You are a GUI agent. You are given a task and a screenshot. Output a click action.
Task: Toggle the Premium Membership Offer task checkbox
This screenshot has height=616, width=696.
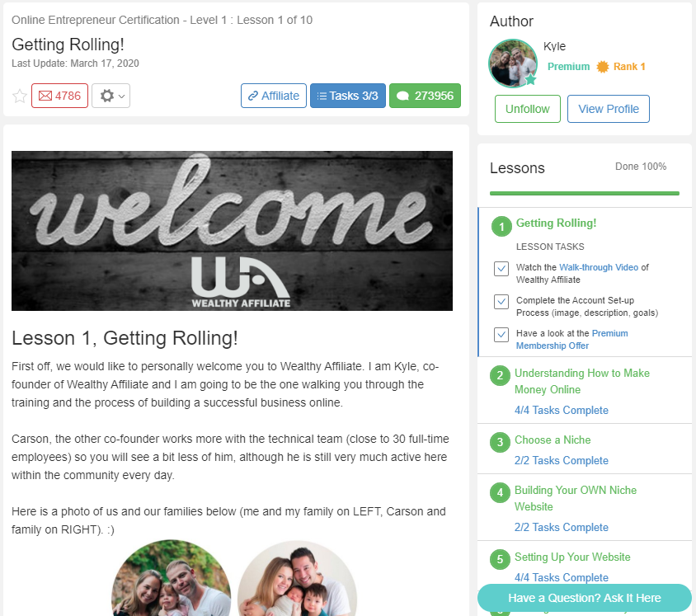point(501,334)
